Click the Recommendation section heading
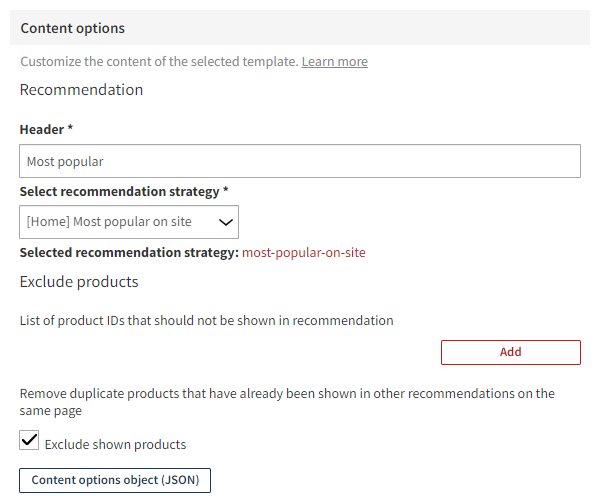600x503 pixels. (81, 90)
